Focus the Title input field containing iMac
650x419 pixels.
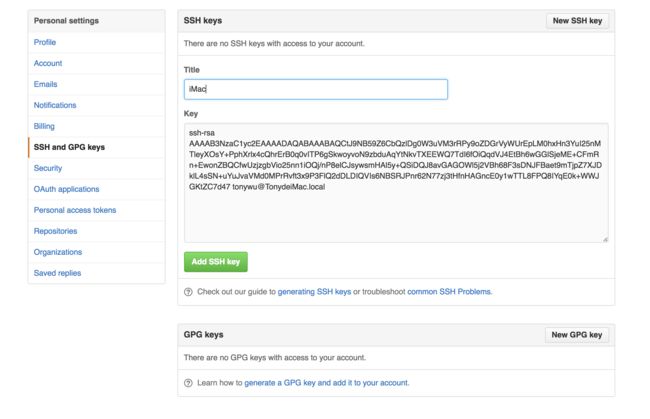[x=316, y=90]
